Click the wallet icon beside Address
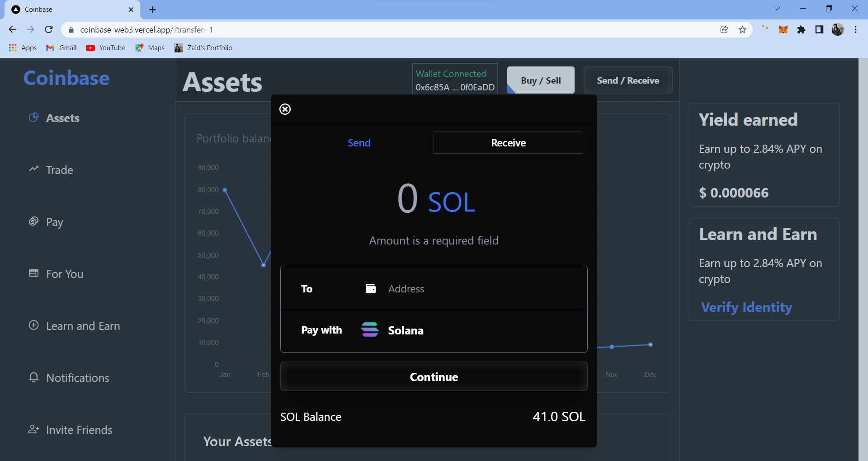The height and width of the screenshot is (461, 868). (371, 288)
